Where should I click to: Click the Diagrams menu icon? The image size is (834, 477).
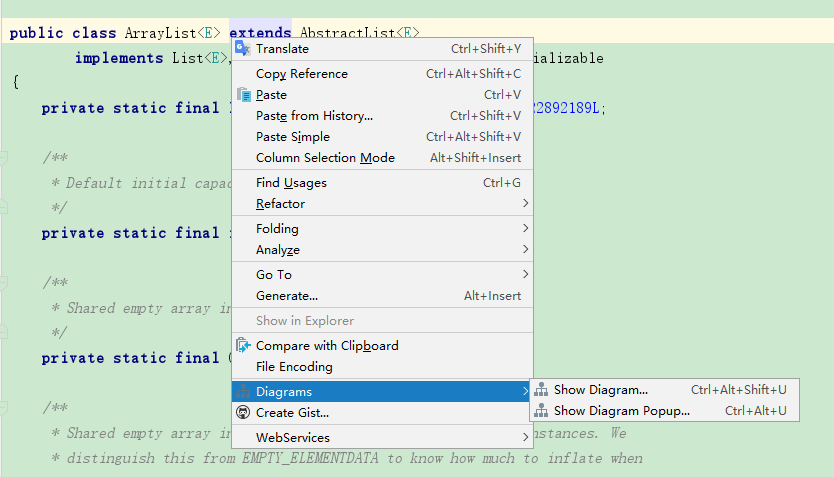pyautogui.click(x=243, y=391)
